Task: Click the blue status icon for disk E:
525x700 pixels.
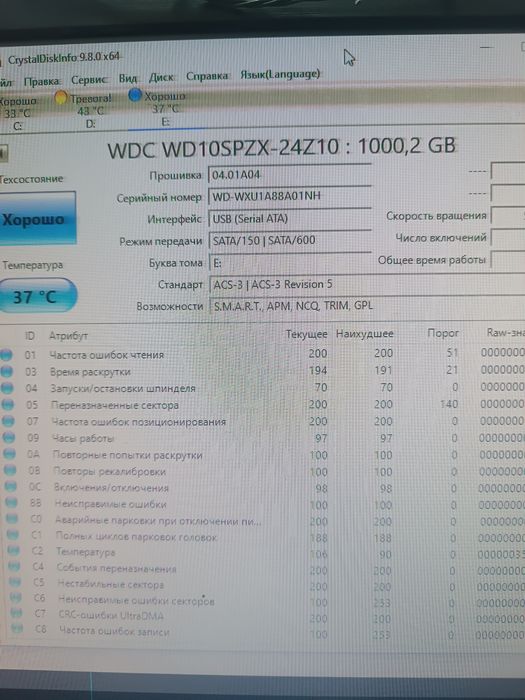Action: [135, 95]
